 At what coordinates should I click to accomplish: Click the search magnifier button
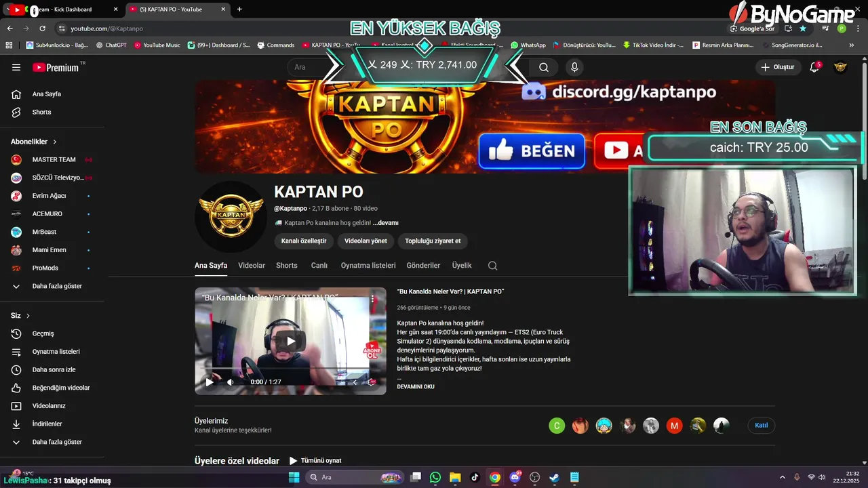pyautogui.click(x=544, y=67)
